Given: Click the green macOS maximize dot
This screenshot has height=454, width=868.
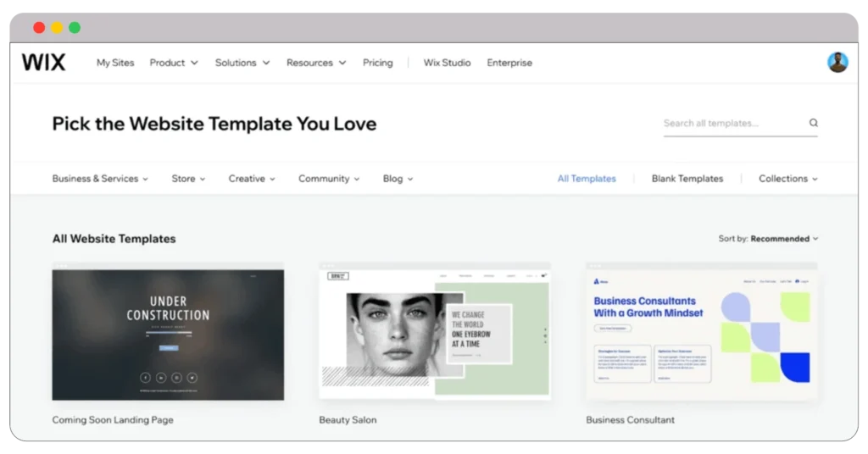Looking at the screenshot, I should point(75,28).
